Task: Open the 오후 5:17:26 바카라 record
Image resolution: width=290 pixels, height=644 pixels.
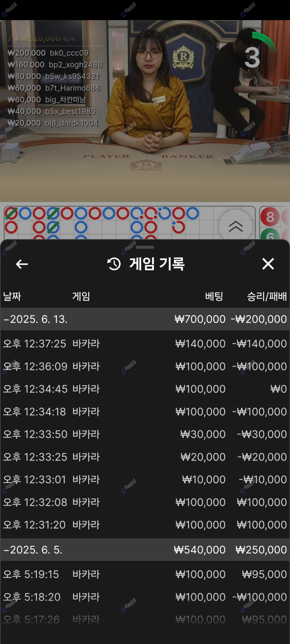Action: [145, 619]
